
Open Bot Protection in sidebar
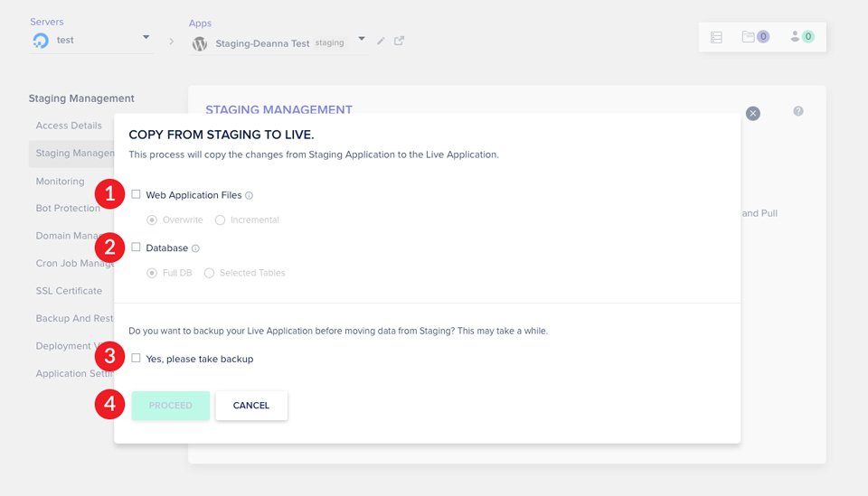coord(68,208)
